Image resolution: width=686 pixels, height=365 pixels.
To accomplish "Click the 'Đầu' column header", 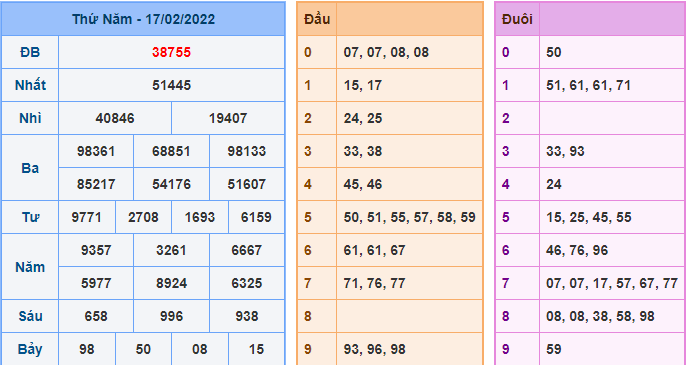I will 317,19.
